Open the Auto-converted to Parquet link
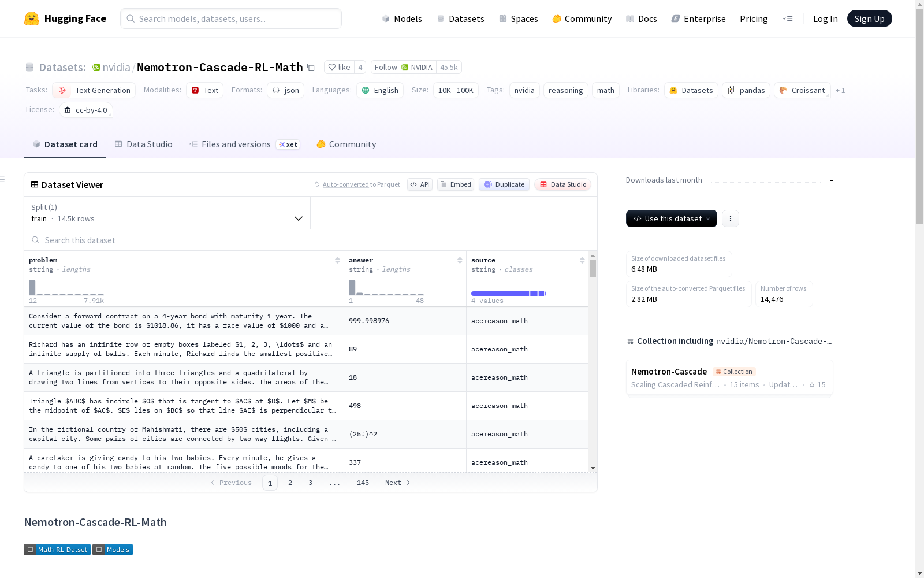 coord(362,184)
